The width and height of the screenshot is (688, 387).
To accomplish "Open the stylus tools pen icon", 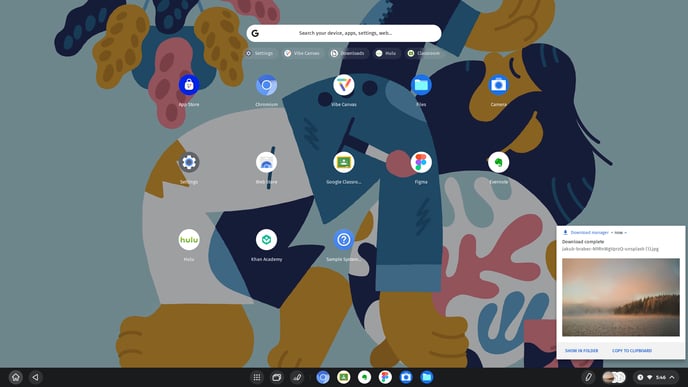I will pos(588,377).
